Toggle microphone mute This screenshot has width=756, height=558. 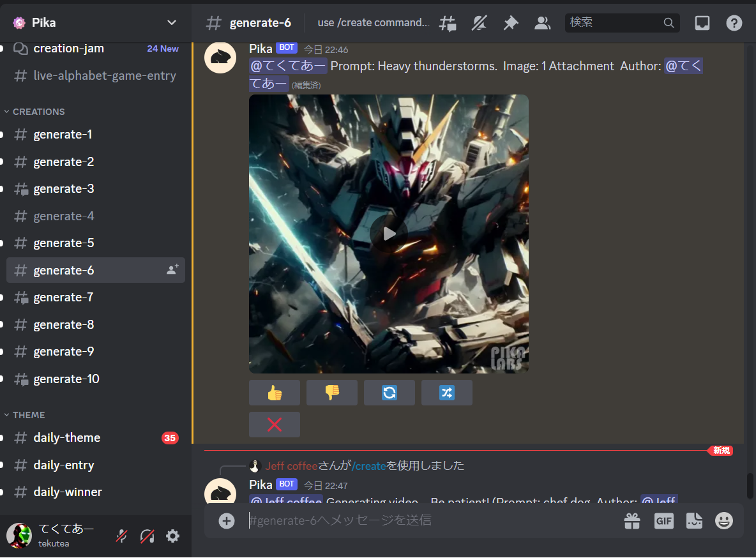121,536
